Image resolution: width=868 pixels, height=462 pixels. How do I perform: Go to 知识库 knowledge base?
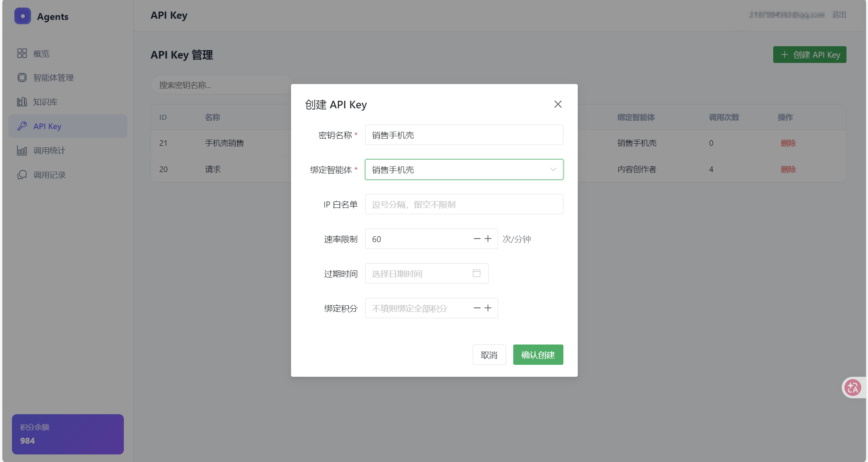pyautogui.click(x=68, y=102)
